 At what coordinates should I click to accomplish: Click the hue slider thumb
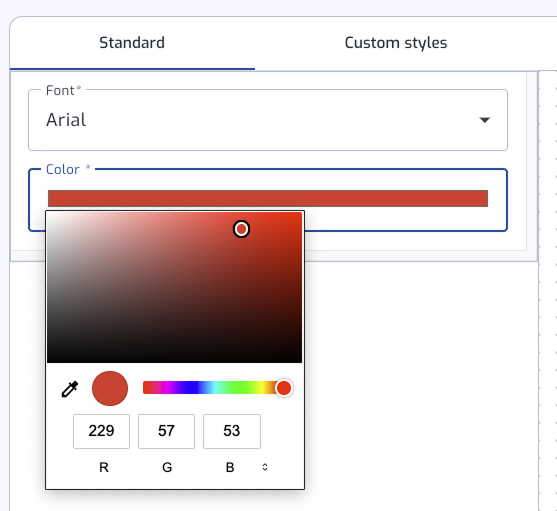point(284,388)
